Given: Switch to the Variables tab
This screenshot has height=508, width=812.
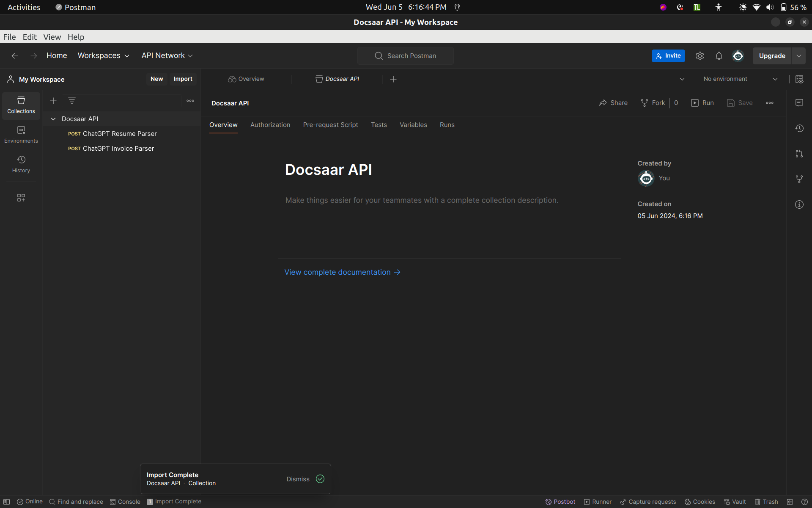Looking at the screenshot, I should click(413, 125).
